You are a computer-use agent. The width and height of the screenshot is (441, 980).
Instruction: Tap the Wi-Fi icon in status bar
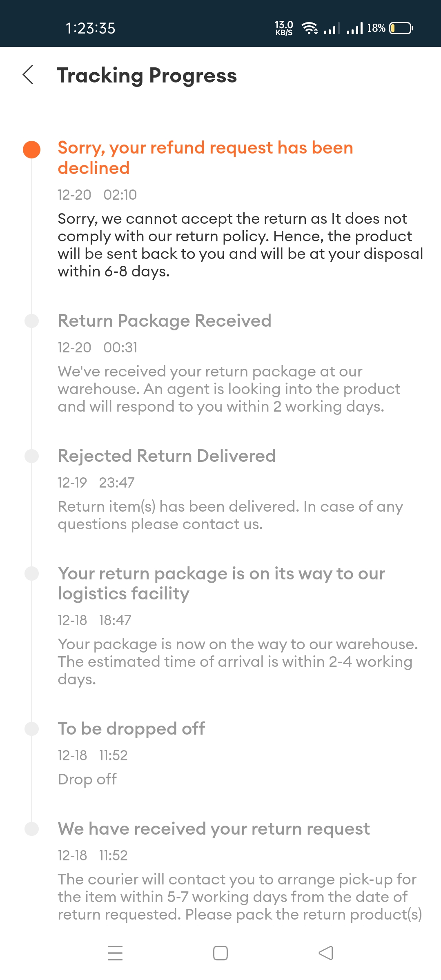point(310,28)
